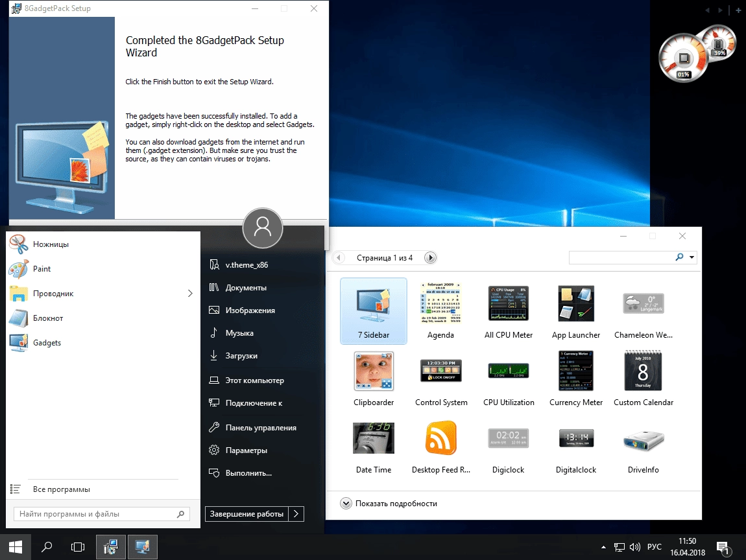Open taskbar search magnifier
Screen dimensions: 746x560
[47, 547]
